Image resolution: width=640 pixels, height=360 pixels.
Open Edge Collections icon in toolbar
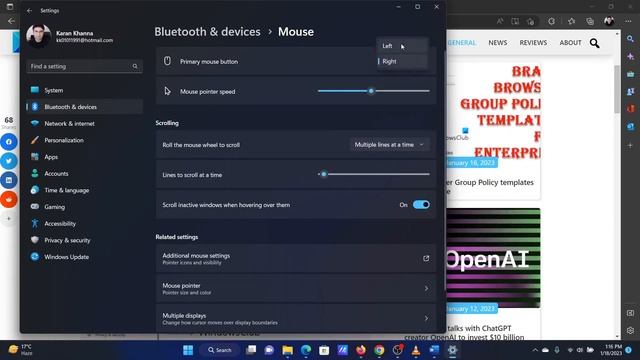click(x=590, y=21)
